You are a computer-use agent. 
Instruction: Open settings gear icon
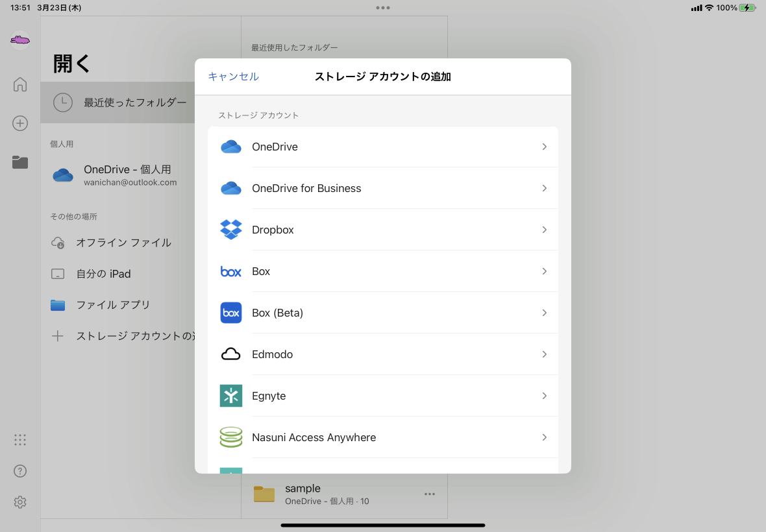tap(20, 502)
